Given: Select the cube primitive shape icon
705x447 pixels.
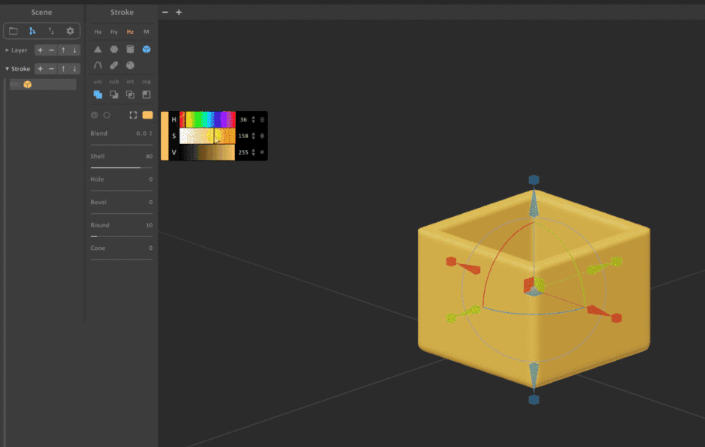Looking at the screenshot, I should click(147, 48).
